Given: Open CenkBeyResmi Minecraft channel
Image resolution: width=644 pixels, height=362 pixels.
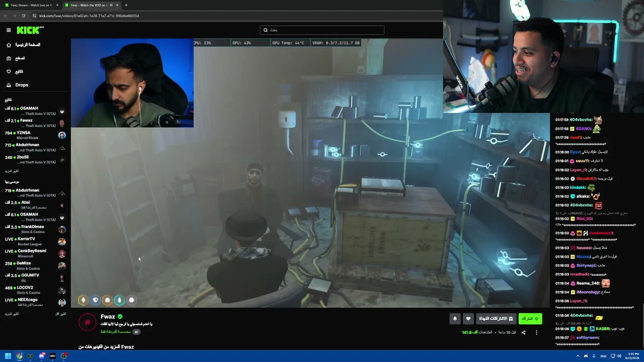Looking at the screenshot, I should click(34, 253).
